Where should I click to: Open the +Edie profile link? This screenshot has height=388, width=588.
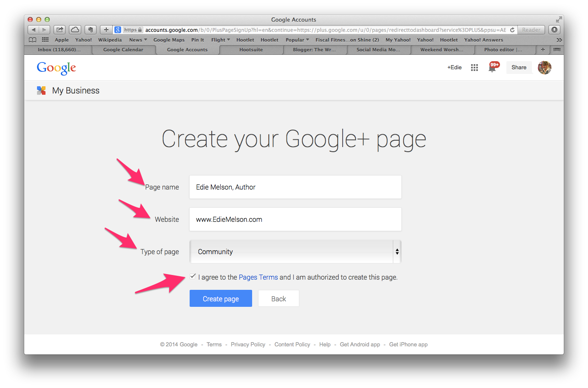point(454,67)
